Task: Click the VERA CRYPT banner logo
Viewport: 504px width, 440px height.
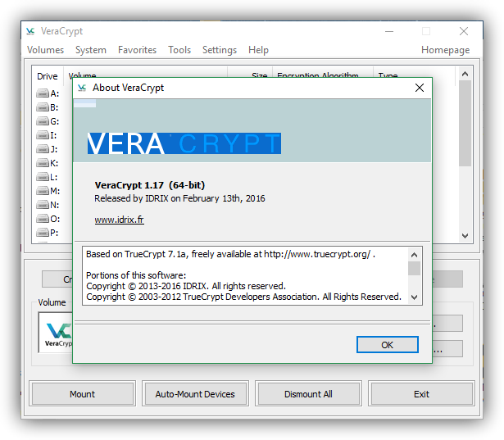Action: tap(184, 143)
